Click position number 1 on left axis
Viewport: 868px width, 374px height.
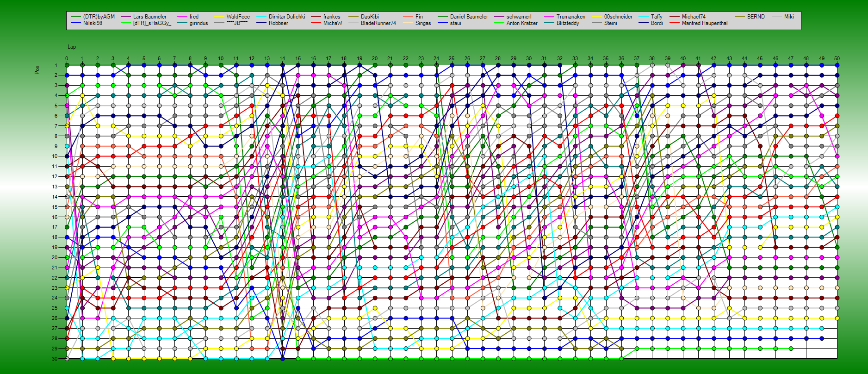(56, 65)
